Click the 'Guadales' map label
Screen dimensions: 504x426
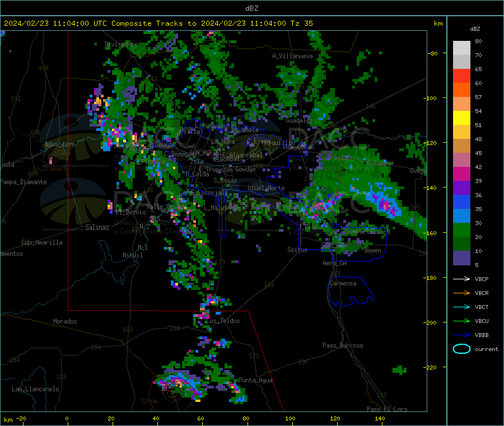coord(299,120)
